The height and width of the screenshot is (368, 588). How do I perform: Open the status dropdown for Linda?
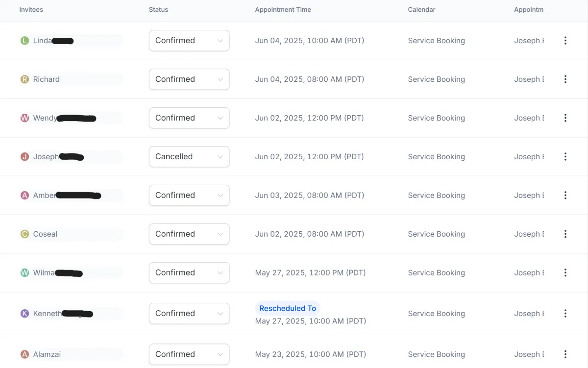[189, 41]
